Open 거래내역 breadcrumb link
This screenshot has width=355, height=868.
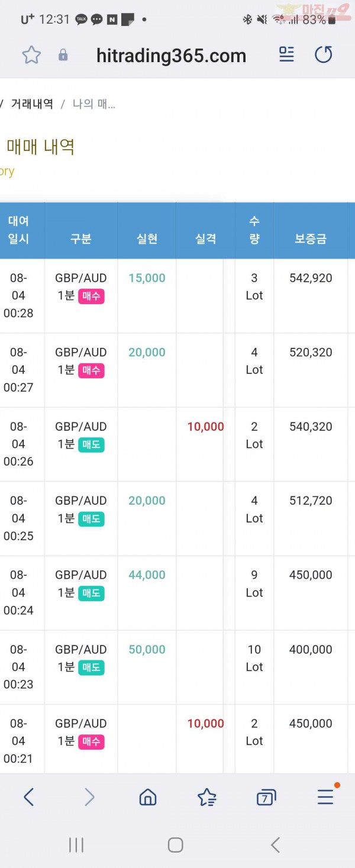32,104
